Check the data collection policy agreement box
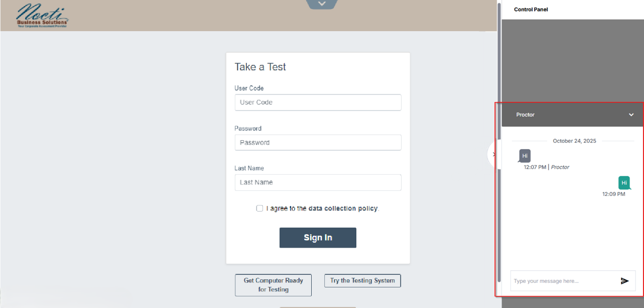 click(x=260, y=208)
